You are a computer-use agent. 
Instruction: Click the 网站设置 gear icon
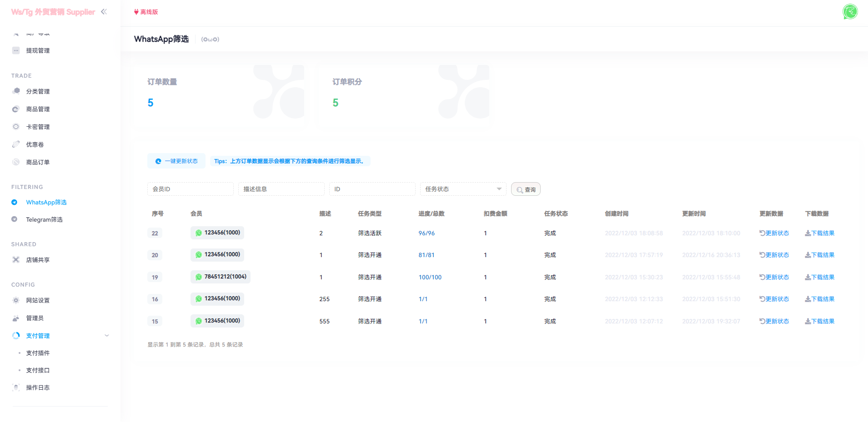point(16,300)
